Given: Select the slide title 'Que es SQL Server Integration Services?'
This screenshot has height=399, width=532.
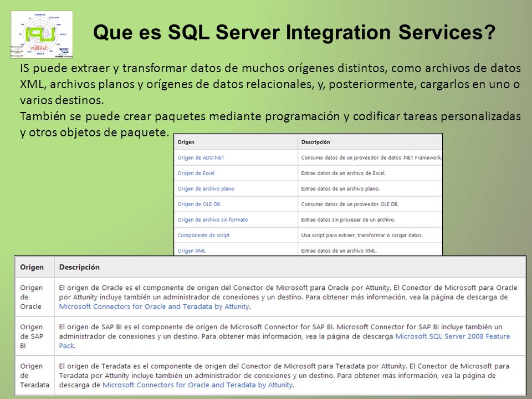Looking at the screenshot, I should coord(294,33).
